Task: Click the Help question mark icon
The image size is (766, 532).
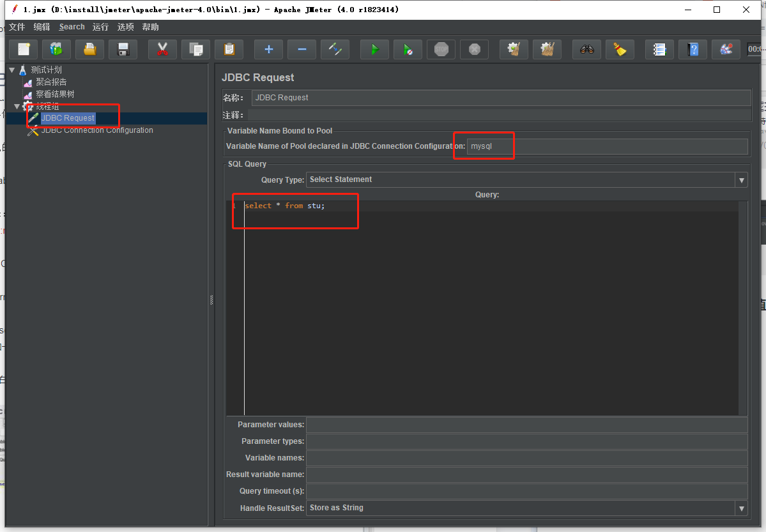Action: [693, 49]
